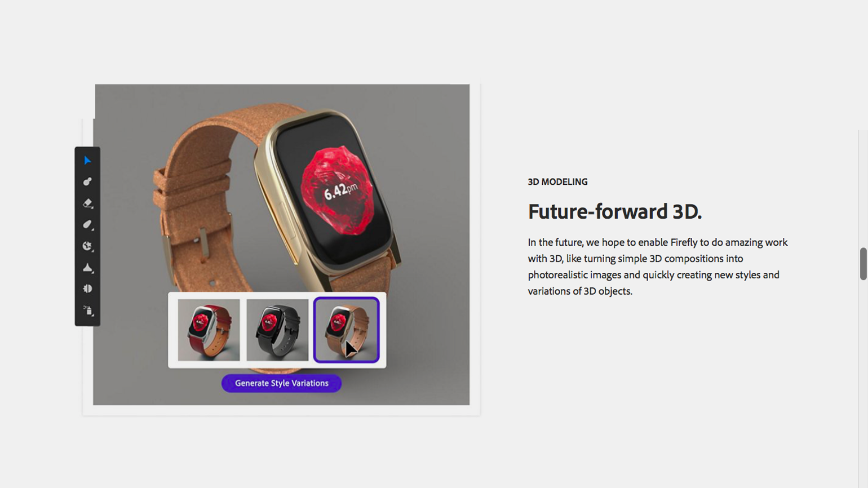Choose the eraser tool in toolbar
This screenshot has height=488, width=868.
tap(87, 203)
